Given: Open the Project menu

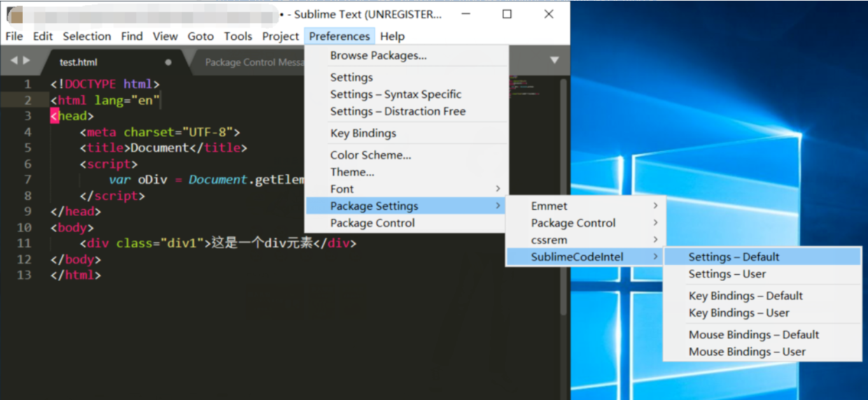Looking at the screenshot, I should (281, 36).
